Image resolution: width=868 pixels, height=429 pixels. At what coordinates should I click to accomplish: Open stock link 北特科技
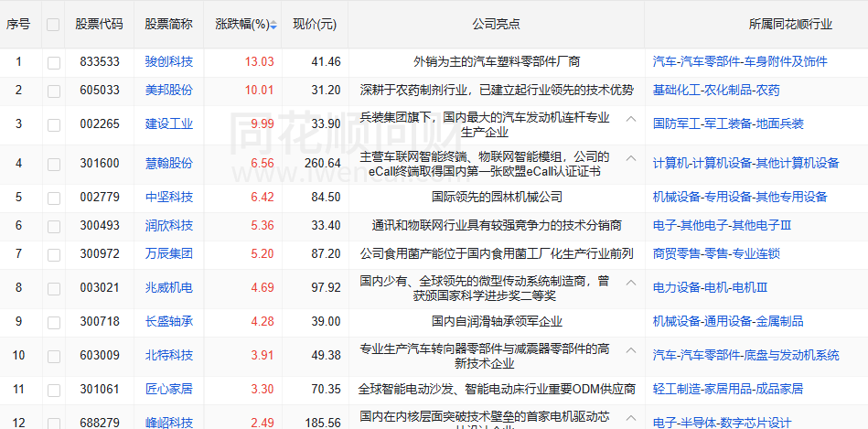[169, 356]
